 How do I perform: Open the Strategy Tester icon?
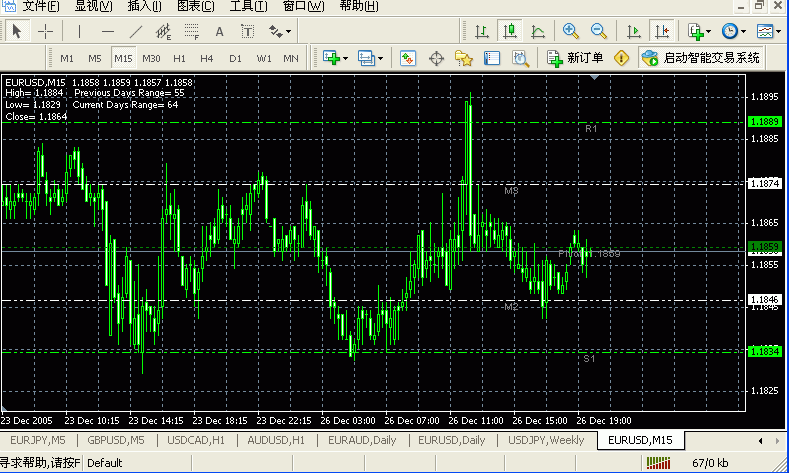519,58
